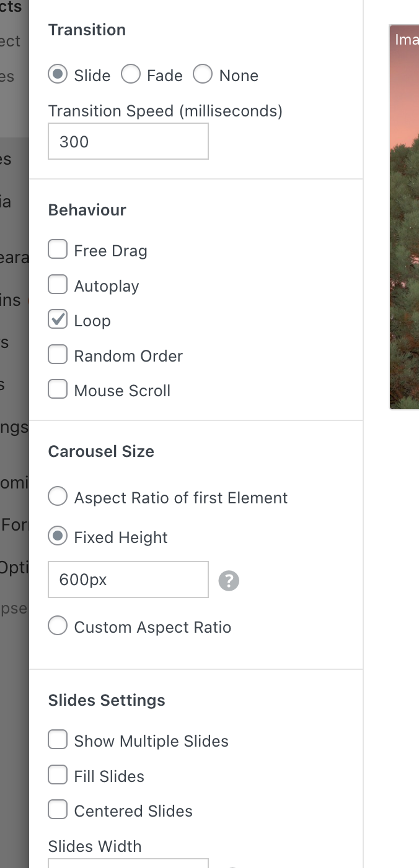
Task: Select the Slide transition option
Action: tap(58, 75)
